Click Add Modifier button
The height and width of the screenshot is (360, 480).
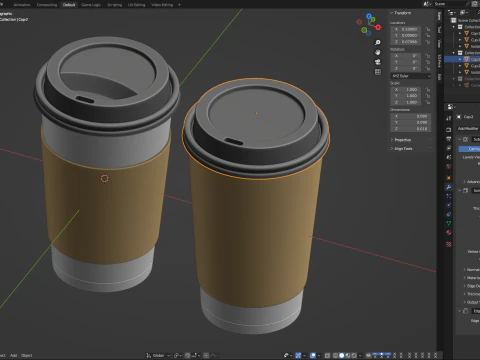(468, 128)
